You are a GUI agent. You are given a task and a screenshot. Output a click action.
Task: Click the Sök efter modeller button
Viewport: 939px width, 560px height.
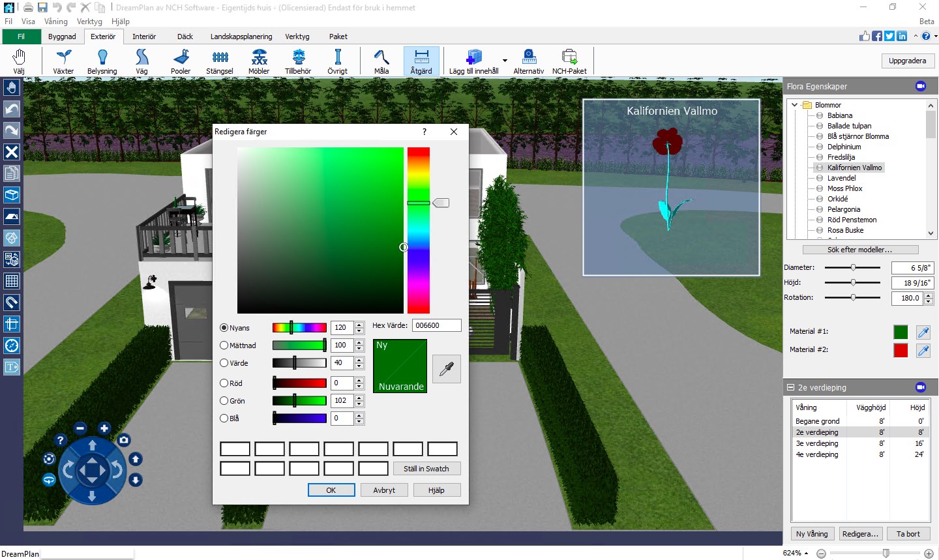click(x=860, y=249)
